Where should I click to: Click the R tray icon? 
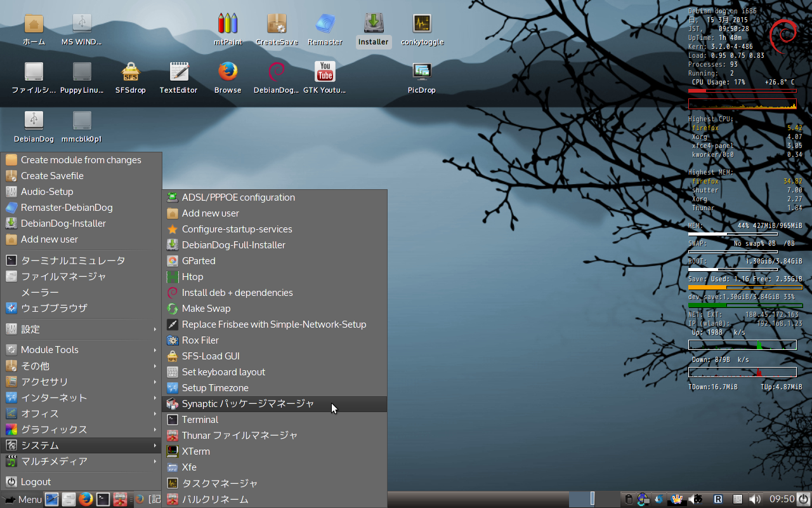[x=719, y=499]
